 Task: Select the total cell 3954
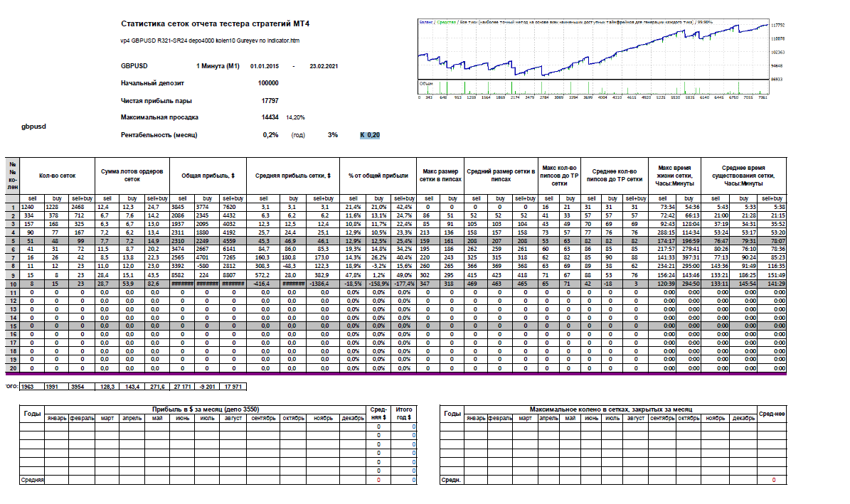[x=81, y=387]
